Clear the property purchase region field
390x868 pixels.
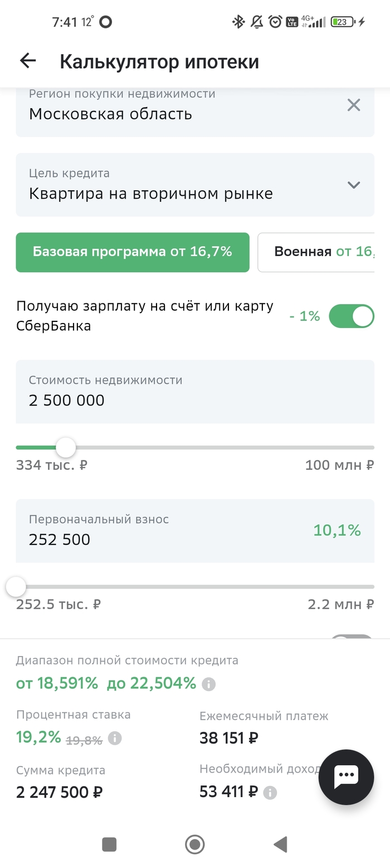tap(354, 105)
